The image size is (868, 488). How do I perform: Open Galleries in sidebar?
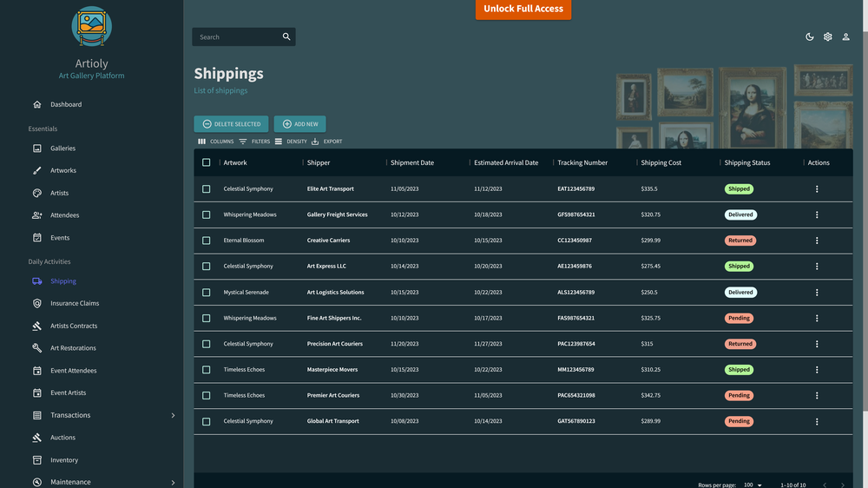(x=62, y=148)
